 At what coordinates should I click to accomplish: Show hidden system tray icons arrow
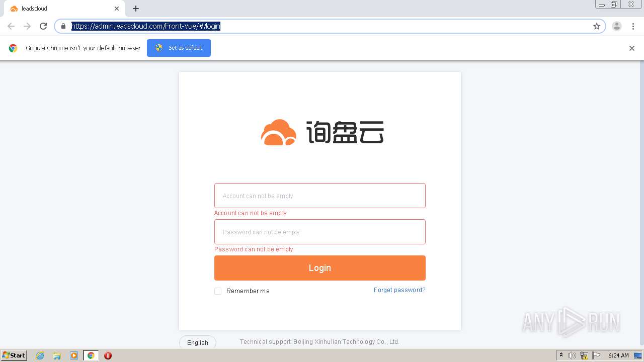click(x=561, y=355)
